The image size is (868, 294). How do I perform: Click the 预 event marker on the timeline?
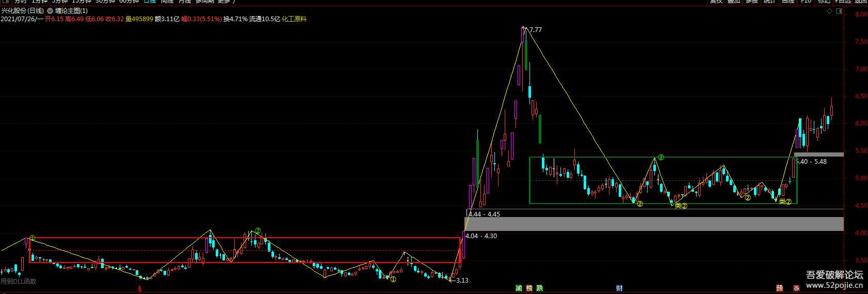(x=779, y=288)
